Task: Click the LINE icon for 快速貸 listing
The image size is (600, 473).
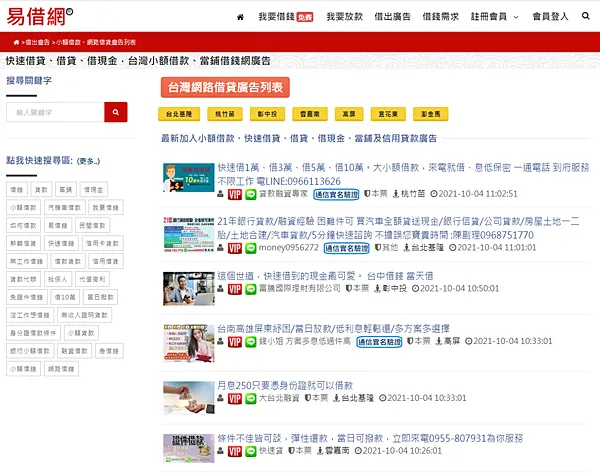Action: (x=251, y=452)
